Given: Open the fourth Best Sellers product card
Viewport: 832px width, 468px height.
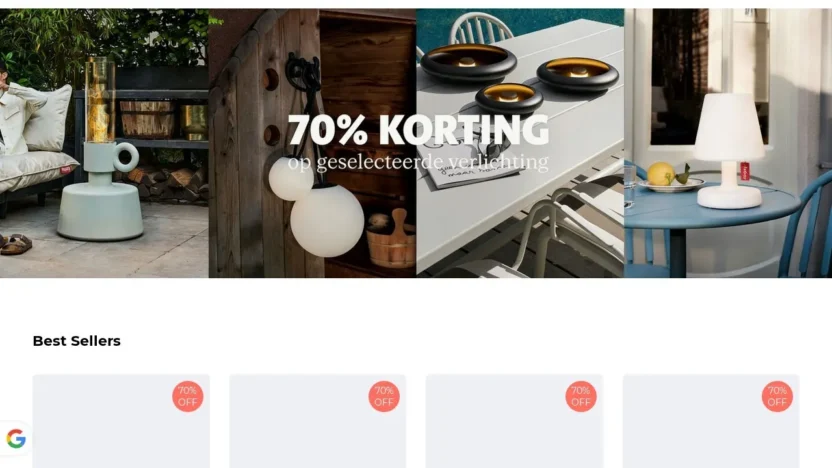Looking at the screenshot, I should (711, 421).
